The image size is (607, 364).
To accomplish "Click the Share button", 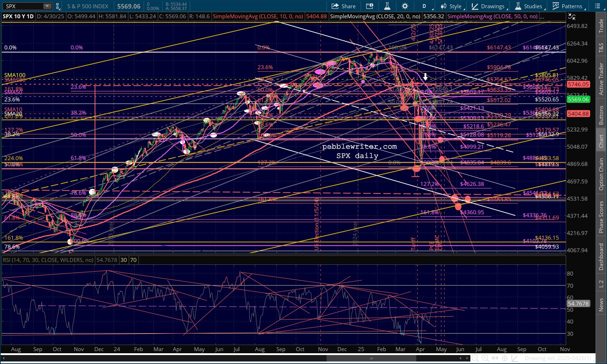I will [x=343, y=6].
